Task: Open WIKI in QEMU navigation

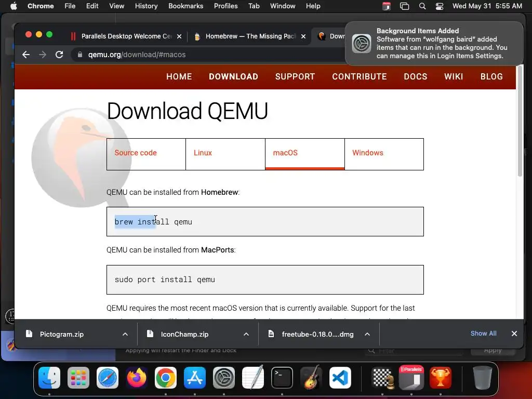Action: (x=454, y=77)
